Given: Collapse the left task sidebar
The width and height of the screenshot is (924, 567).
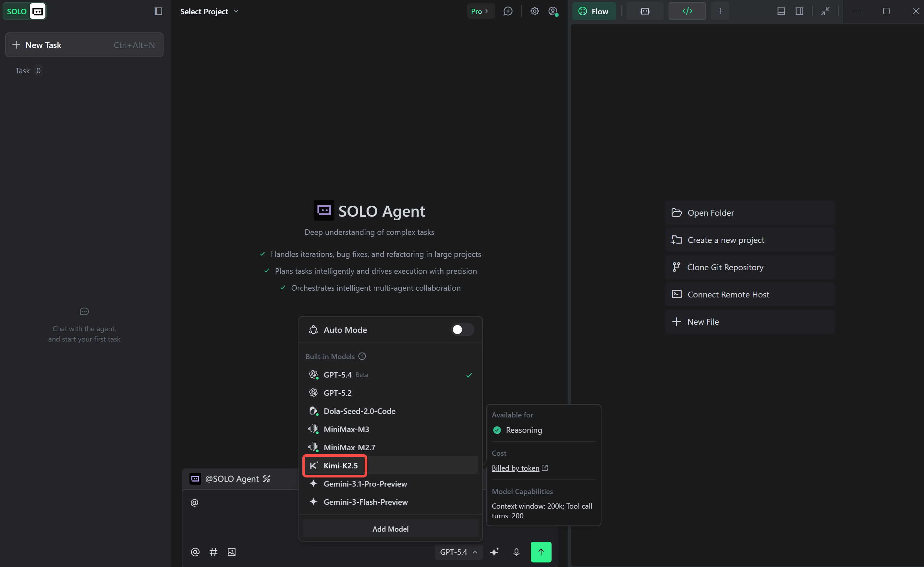Looking at the screenshot, I should click(158, 11).
